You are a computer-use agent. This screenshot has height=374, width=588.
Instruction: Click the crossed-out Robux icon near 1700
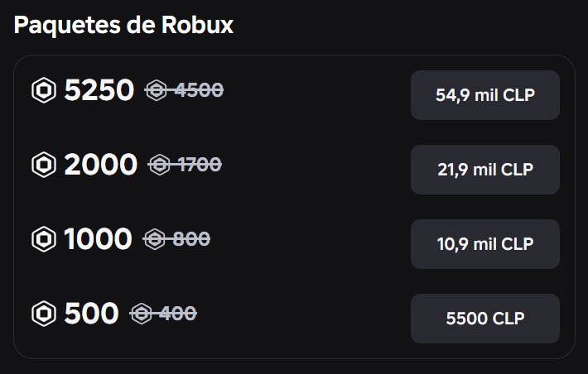click(x=160, y=165)
